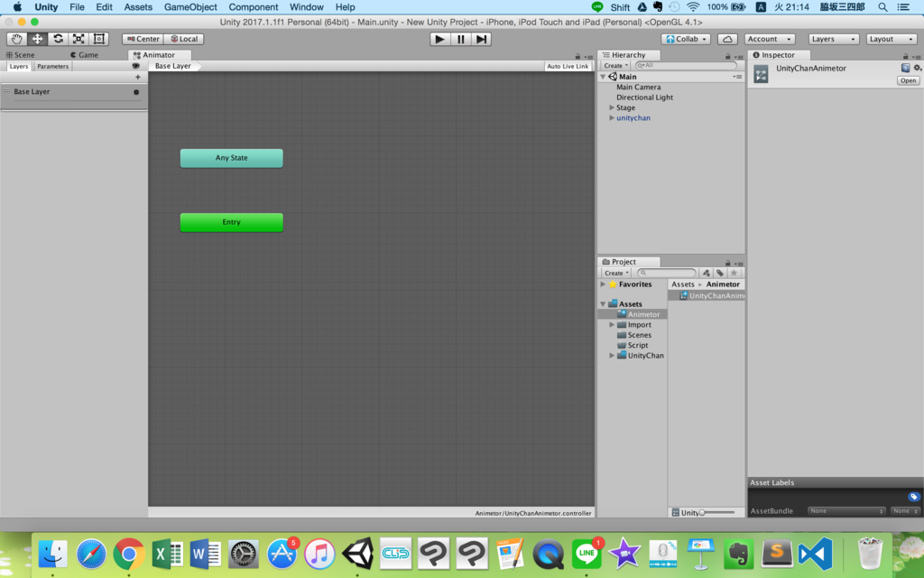Switch to the Parameters tab

pos(52,66)
